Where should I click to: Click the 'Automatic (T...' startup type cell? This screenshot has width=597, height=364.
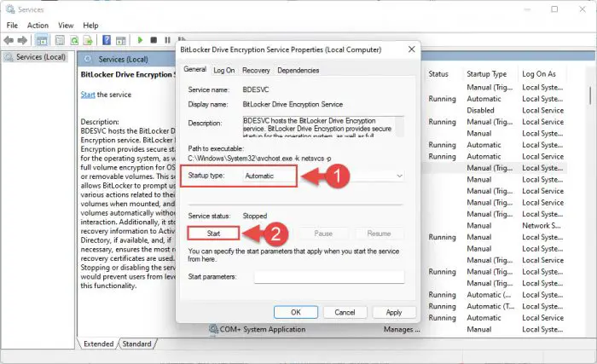pos(490,306)
